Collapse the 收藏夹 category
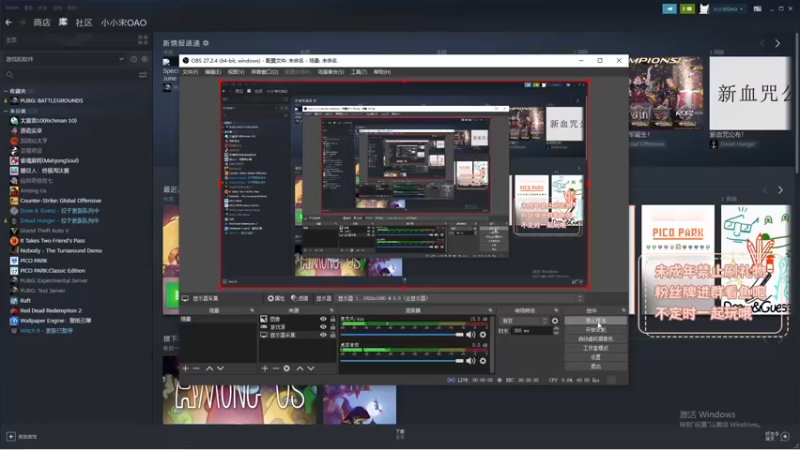This screenshot has width=800, height=450. click(6, 91)
